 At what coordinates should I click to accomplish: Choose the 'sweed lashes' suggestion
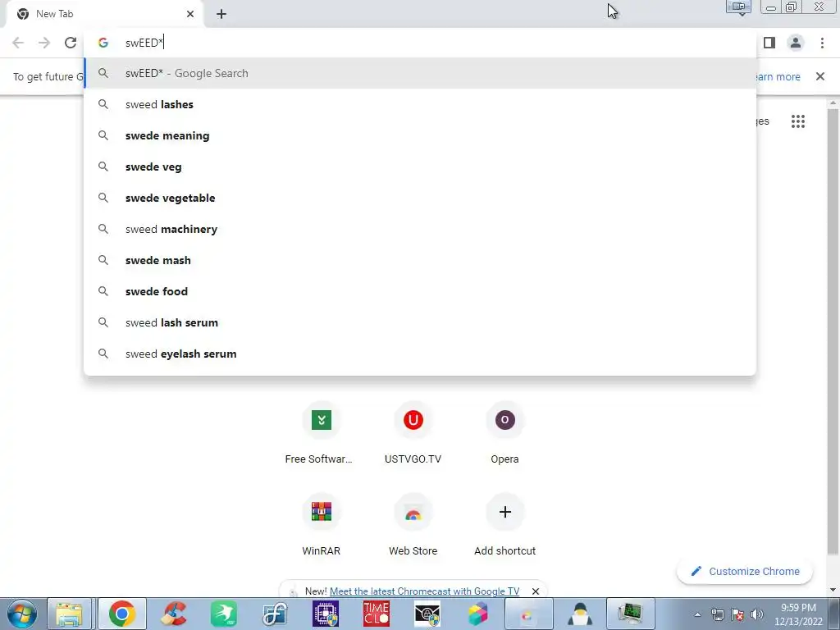click(x=420, y=104)
